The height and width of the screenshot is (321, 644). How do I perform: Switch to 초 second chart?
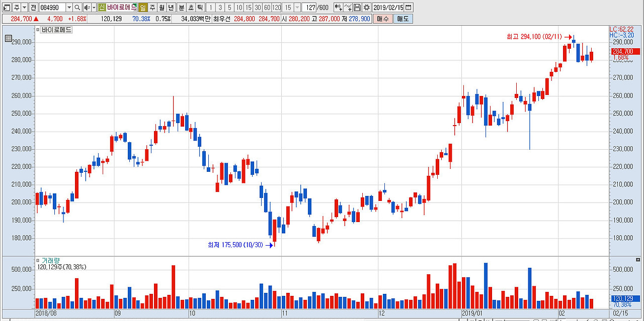point(191,8)
